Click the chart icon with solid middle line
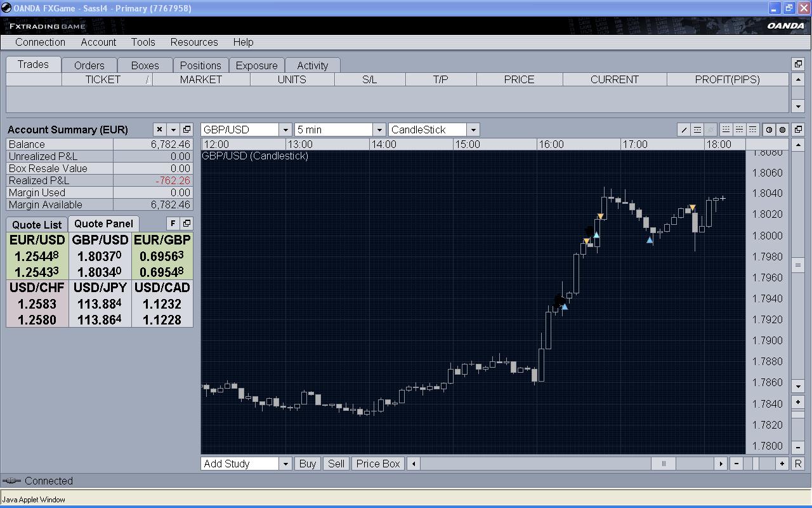812x508 pixels. [x=740, y=130]
